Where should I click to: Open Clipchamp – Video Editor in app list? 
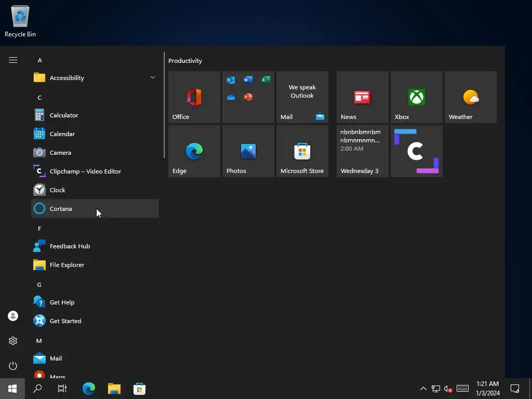95,171
